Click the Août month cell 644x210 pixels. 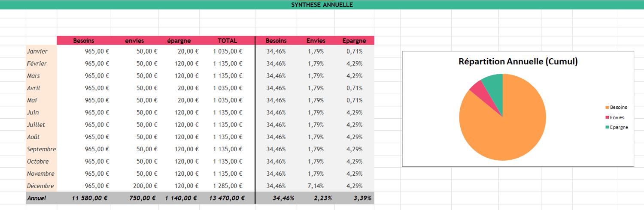click(41, 137)
